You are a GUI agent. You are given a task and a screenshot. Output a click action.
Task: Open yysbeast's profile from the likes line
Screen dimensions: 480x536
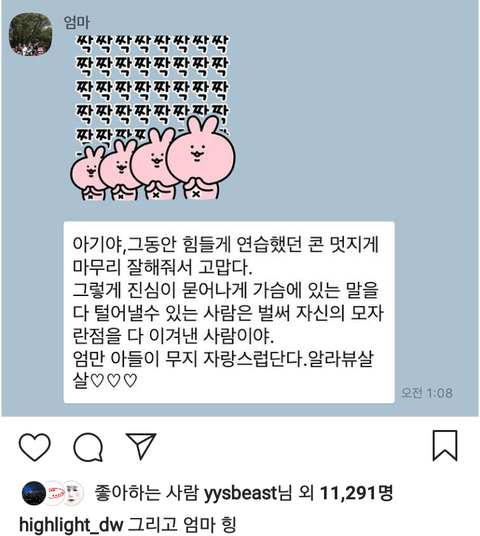click(x=240, y=493)
